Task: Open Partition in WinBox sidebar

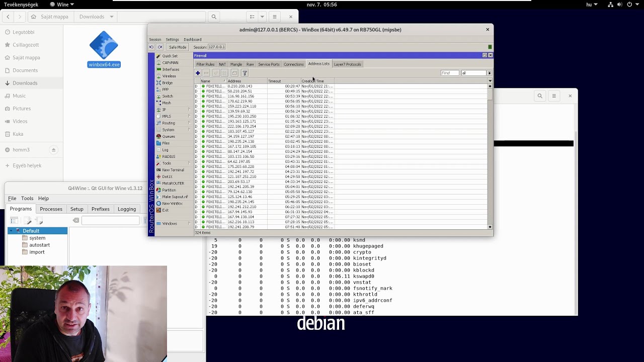Action: coord(169,190)
